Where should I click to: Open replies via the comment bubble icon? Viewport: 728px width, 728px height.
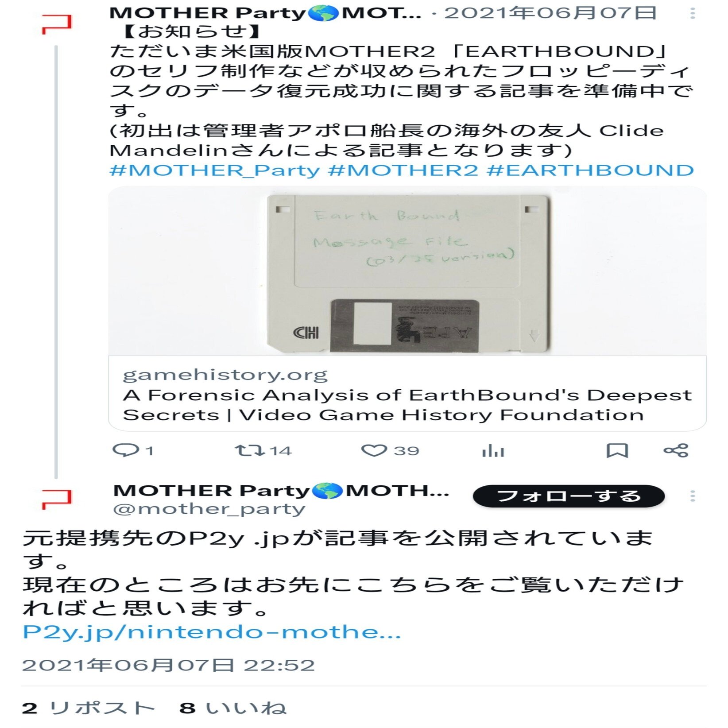(126, 451)
